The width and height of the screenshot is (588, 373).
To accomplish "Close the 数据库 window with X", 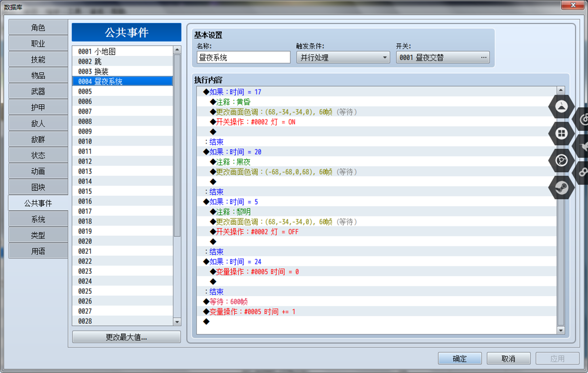I will 573,5.
